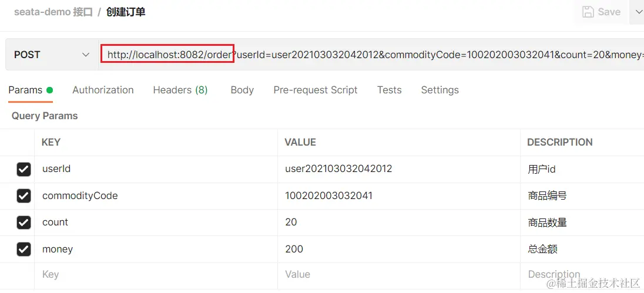Viewport: 644px width, 293px height.
Task: Click the 用户id description cell
Action: 582,169
